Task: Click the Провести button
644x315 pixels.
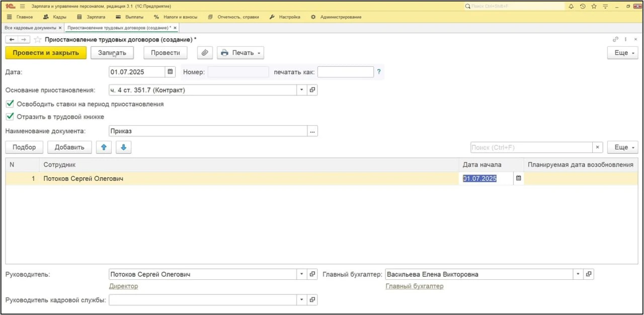Action: 165,53
